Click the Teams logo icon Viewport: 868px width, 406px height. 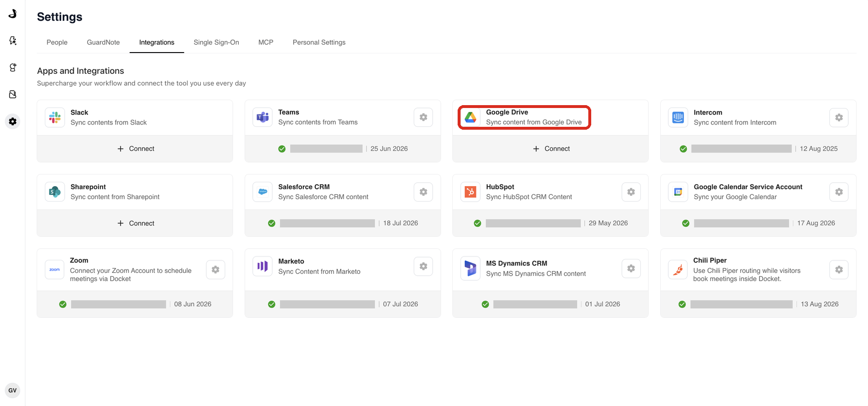click(x=263, y=117)
